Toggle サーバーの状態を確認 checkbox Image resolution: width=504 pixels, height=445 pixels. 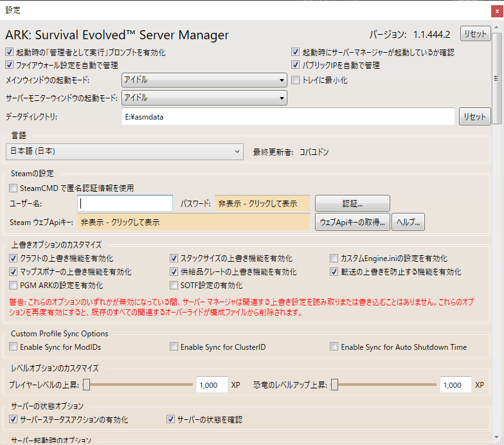click(x=171, y=419)
